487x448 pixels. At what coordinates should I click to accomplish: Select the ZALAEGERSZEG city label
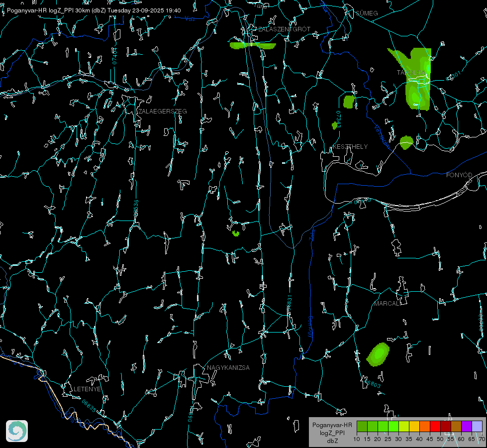(x=163, y=112)
